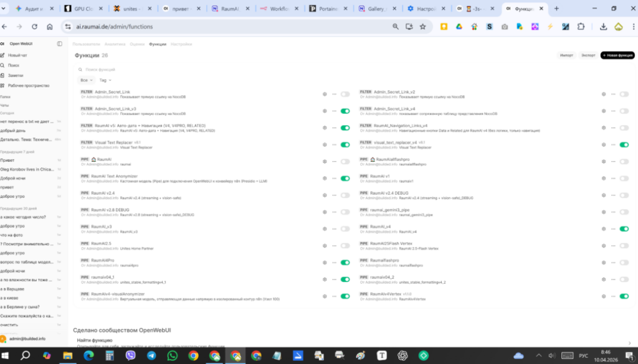Switch to the Portainer browser tab
Viewport: 638px width, 364px height.
tap(328, 9)
